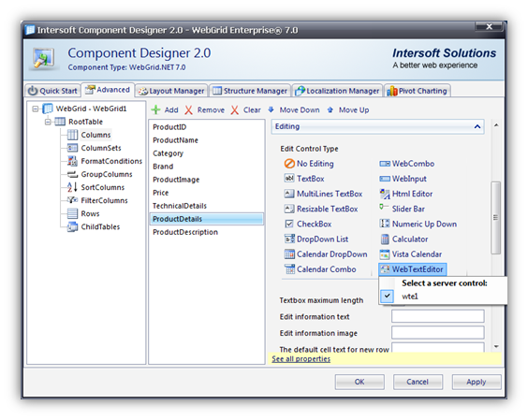Image resolution: width=528 pixels, height=420 pixels.
Task: Select the No Editing control type icon
Action: (289, 164)
